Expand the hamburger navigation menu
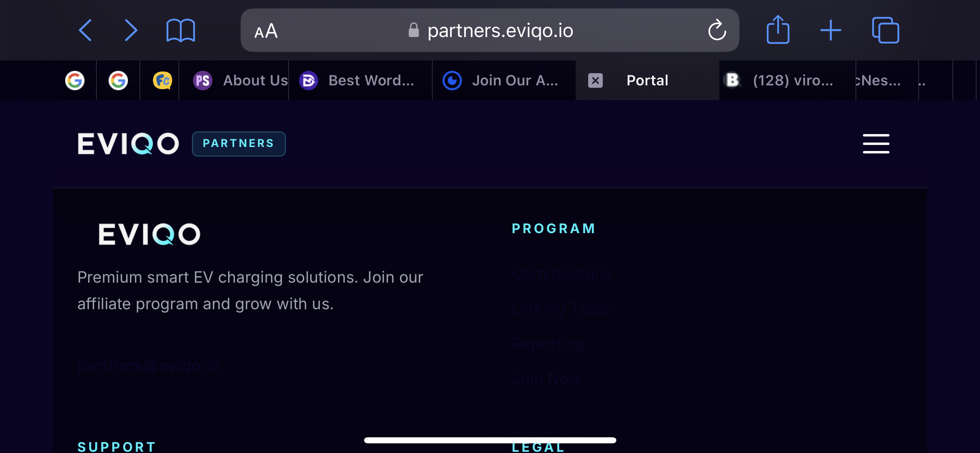980x453 pixels. click(876, 144)
